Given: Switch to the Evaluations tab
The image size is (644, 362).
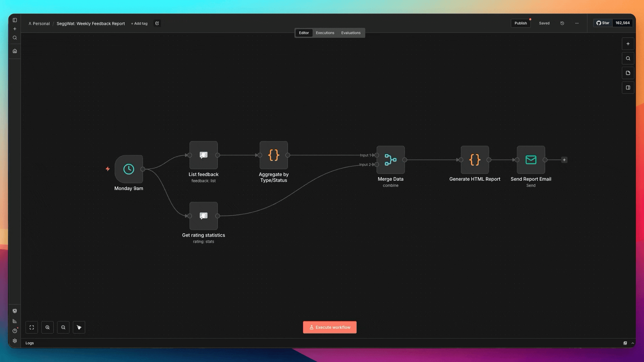Looking at the screenshot, I should coord(351,33).
